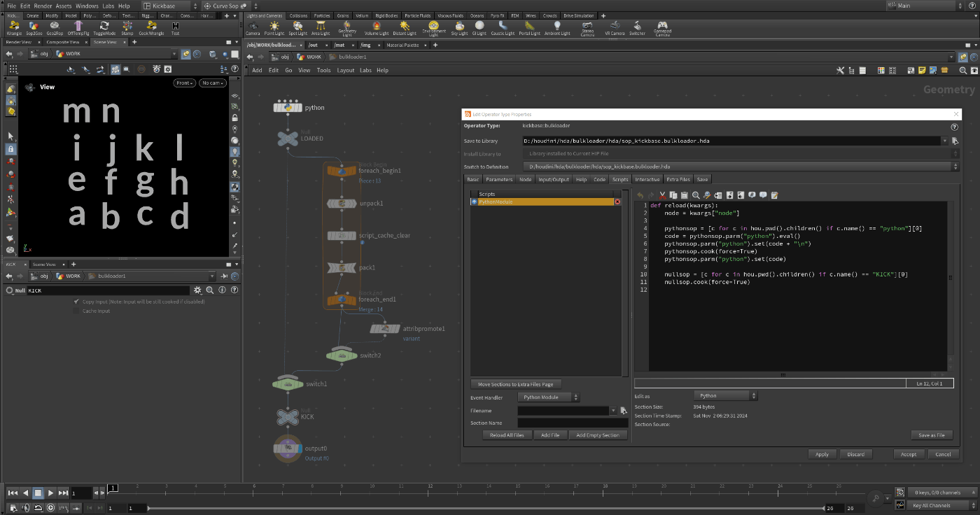Click the Apply button
Screen dimensions: 980x515
822,454
